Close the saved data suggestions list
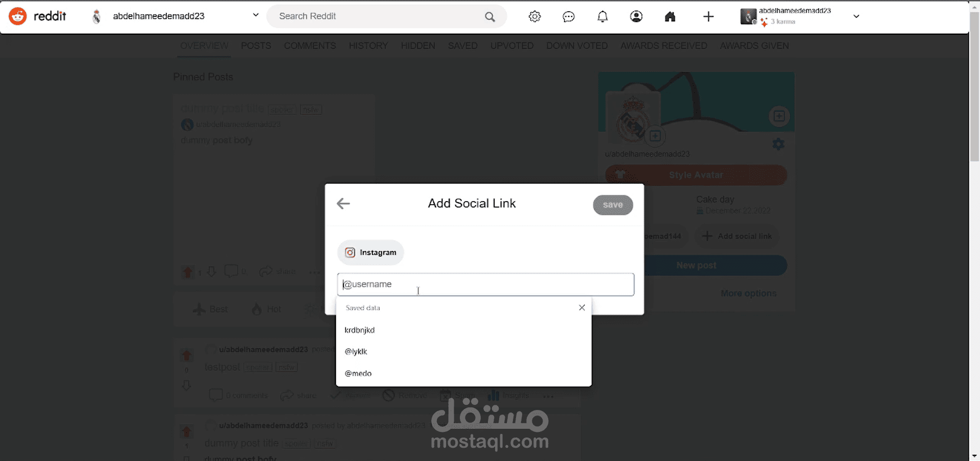980x461 pixels. [582, 307]
